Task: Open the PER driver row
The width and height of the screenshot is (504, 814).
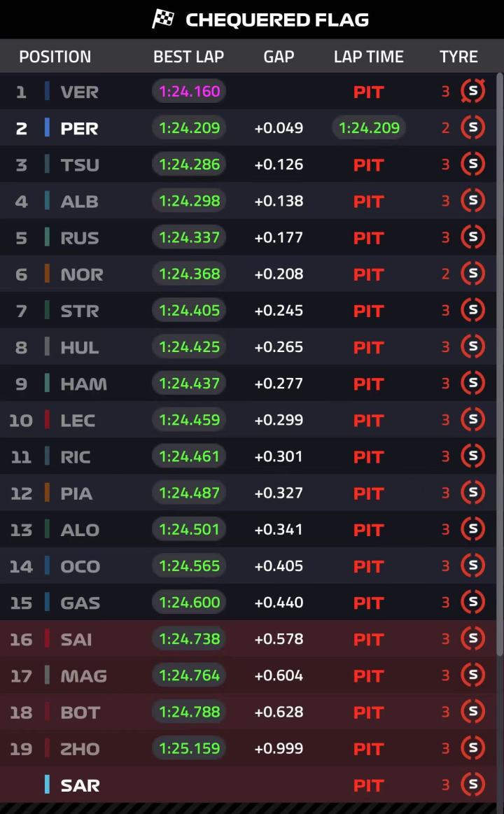Action: [x=248, y=127]
